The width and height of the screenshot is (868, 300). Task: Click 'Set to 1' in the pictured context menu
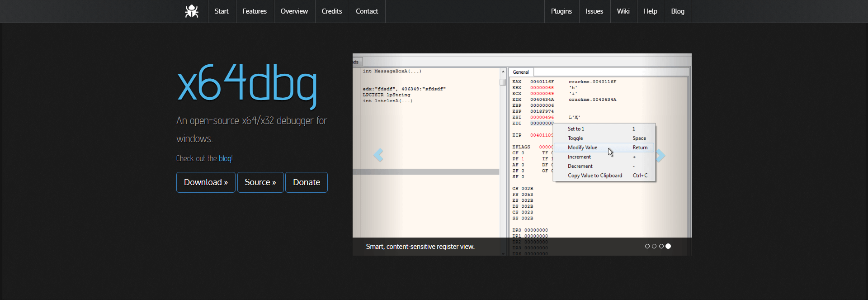604,129
